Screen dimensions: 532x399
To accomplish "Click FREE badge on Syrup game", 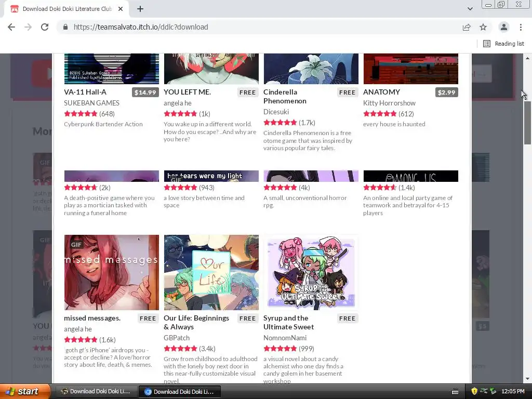I will pos(347,318).
